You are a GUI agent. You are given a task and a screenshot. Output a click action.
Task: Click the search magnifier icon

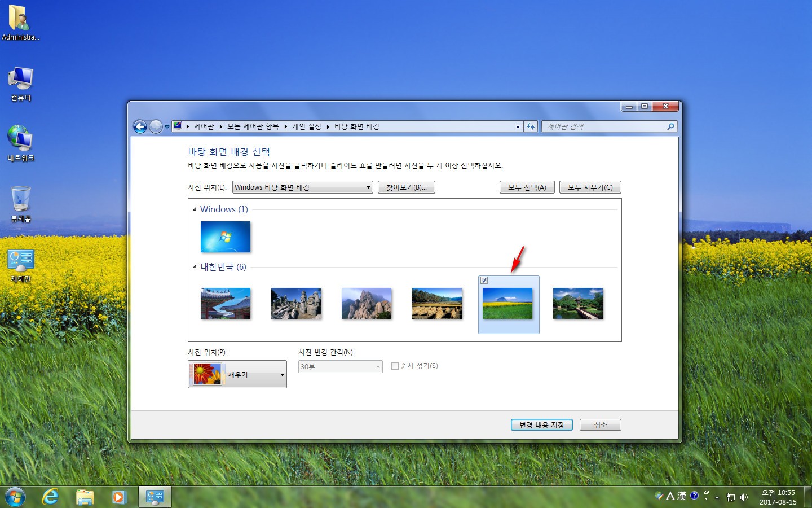click(670, 126)
